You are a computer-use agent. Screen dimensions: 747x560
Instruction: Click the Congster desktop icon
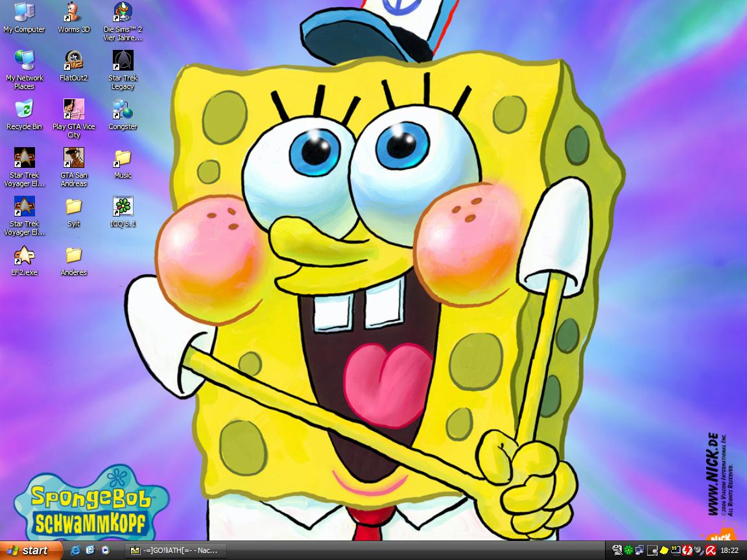(123, 109)
